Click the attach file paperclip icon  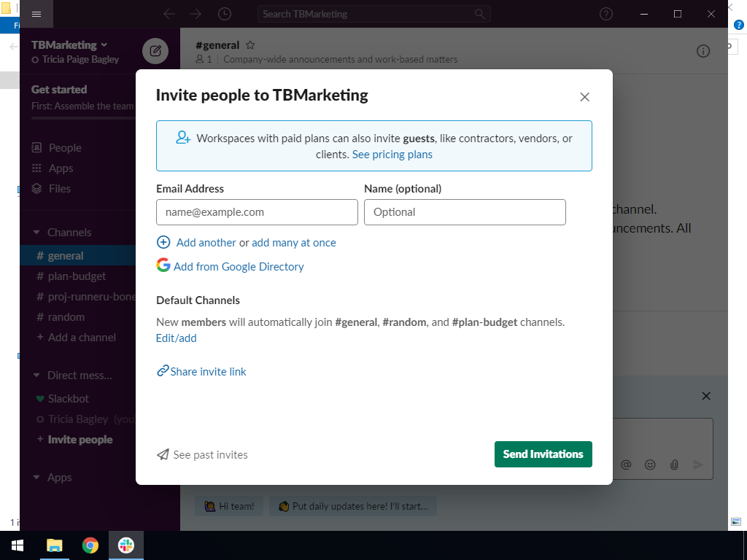[674, 464]
